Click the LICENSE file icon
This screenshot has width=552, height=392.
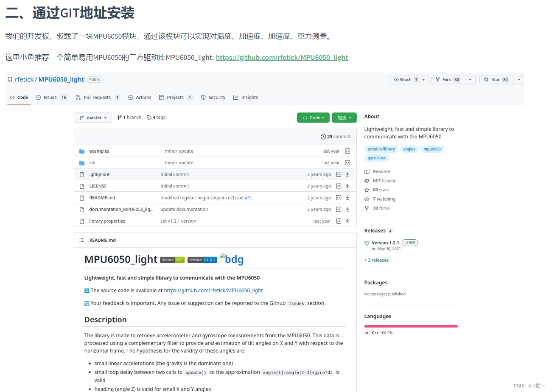pos(82,186)
